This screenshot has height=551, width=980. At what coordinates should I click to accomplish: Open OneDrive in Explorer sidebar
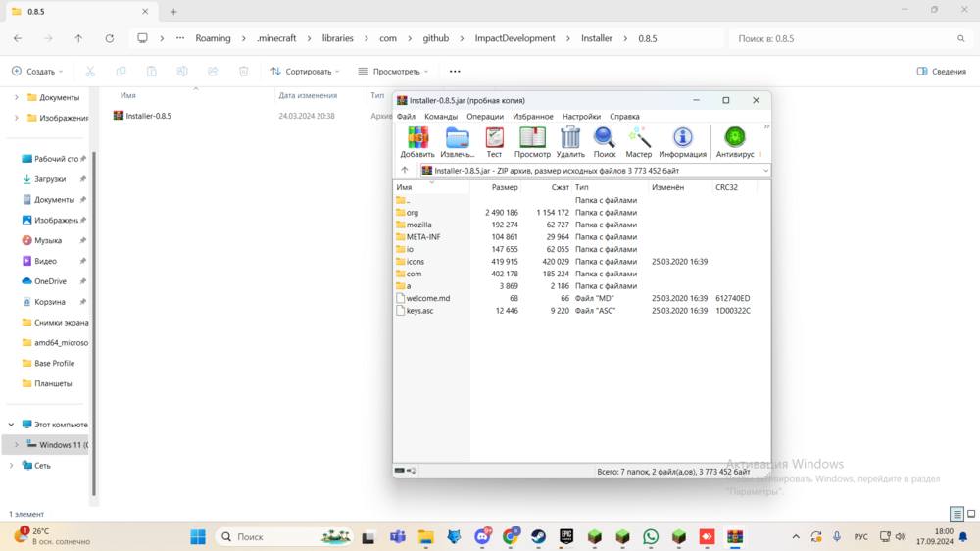point(50,281)
